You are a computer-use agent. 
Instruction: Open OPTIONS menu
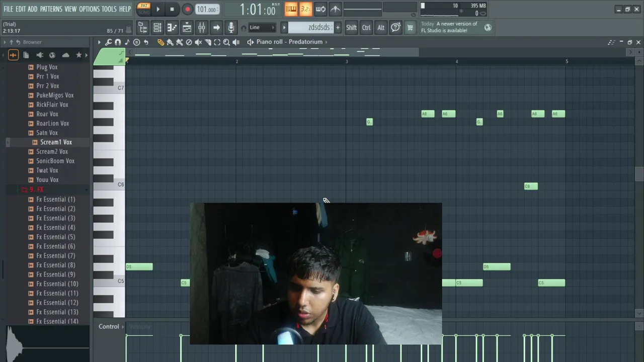(89, 9)
